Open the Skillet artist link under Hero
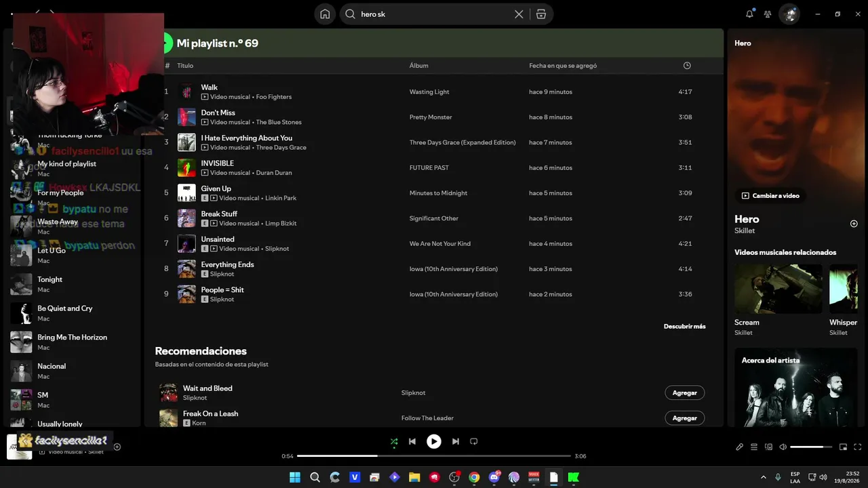This screenshot has height=488, width=868. pyautogui.click(x=745, y=231)
